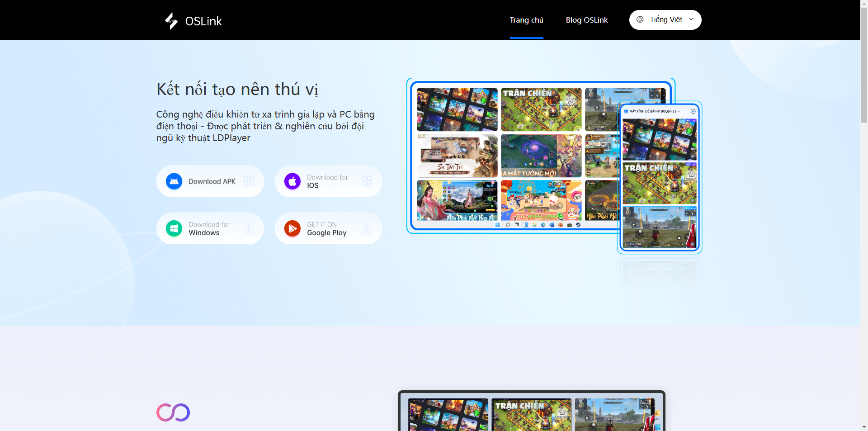Viewport: 868px width, 431px height.
Task: Click the Apple icon for iOS download
Action: [x=292, y=181]
